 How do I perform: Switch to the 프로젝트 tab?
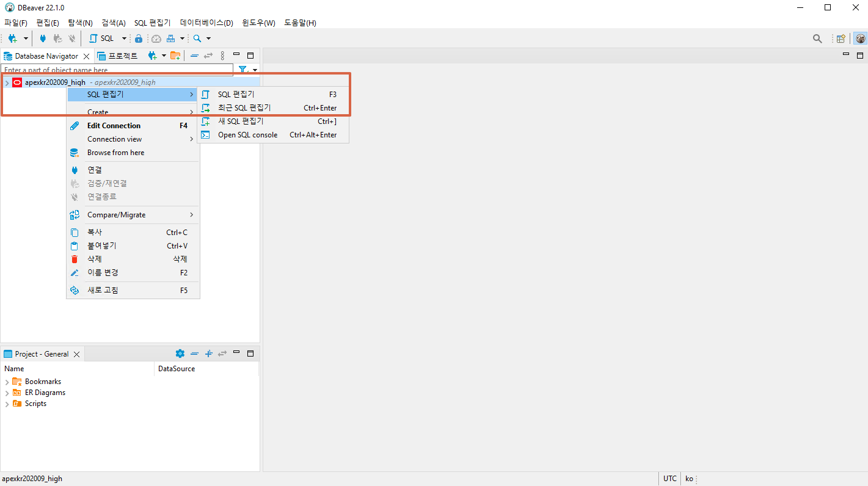(117, 56)
